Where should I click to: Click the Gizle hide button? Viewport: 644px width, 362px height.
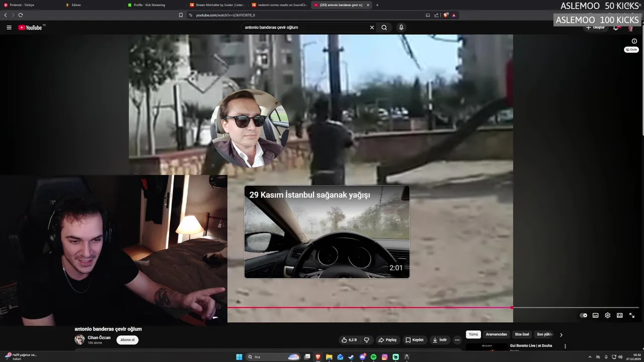(x=631, y=50)
